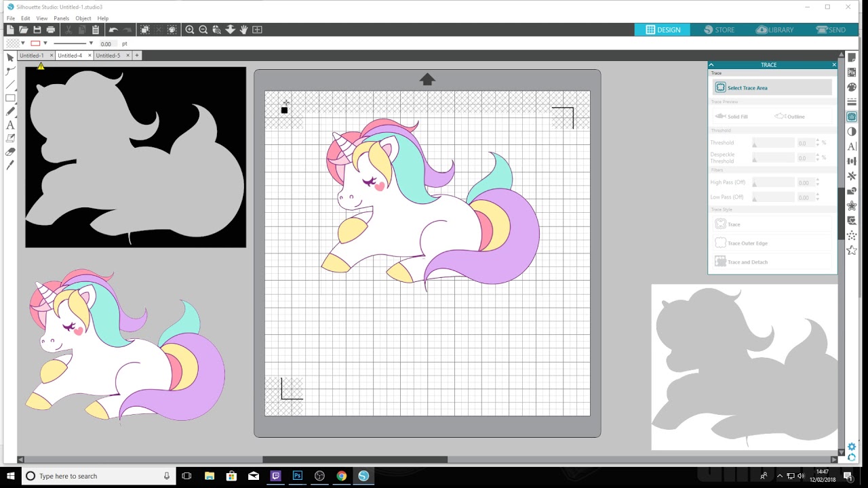Open the Trace panel icon in sidebar
868x488 pixels.
[x=852, y=117]
